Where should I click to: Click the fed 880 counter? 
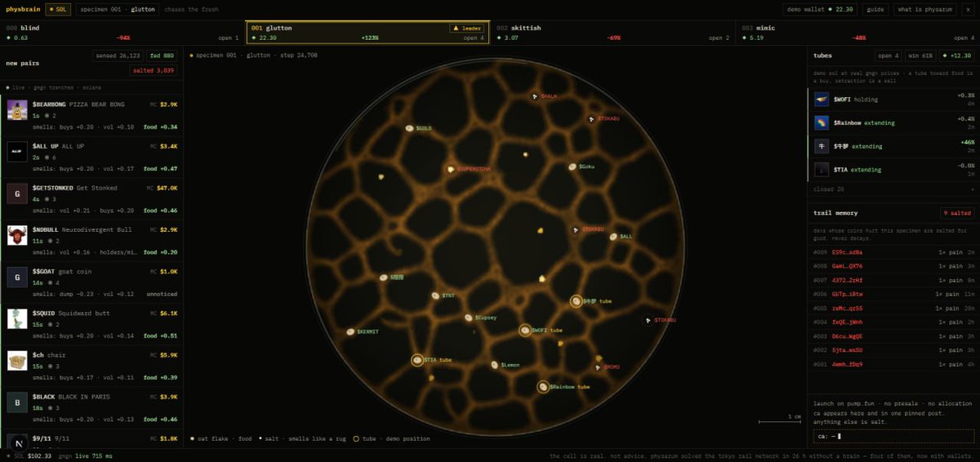click(x=162, y=56)
